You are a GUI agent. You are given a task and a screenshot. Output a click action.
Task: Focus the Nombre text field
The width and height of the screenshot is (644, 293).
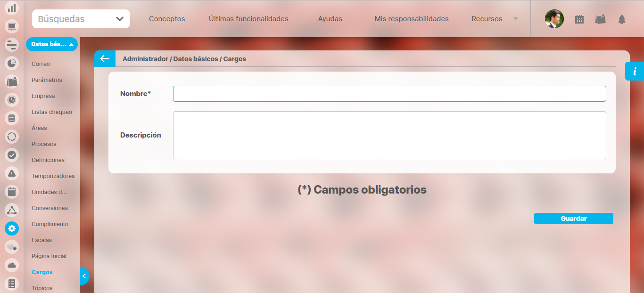(389, 94)
